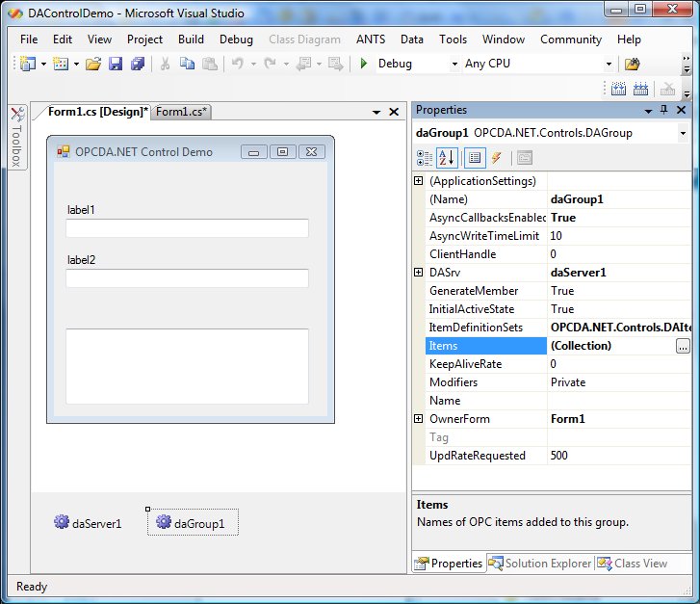Click the Add New Item toolbar icon

(x=61, y=64)
